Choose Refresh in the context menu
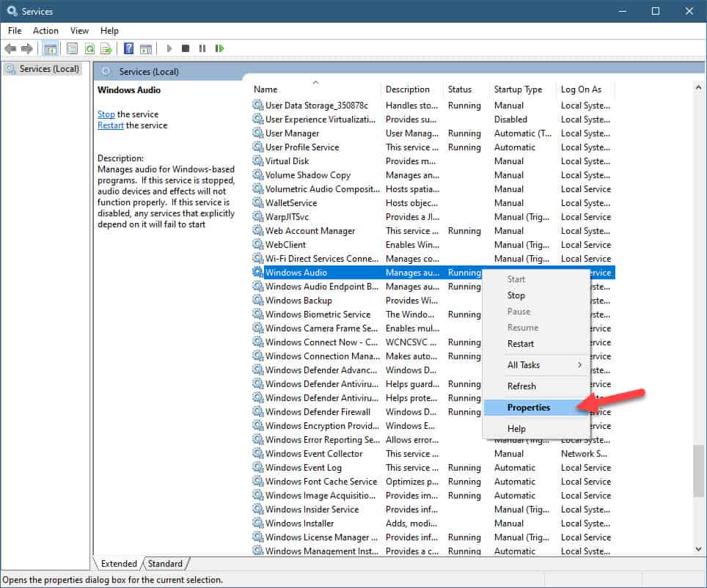 (x=537, y=386)
